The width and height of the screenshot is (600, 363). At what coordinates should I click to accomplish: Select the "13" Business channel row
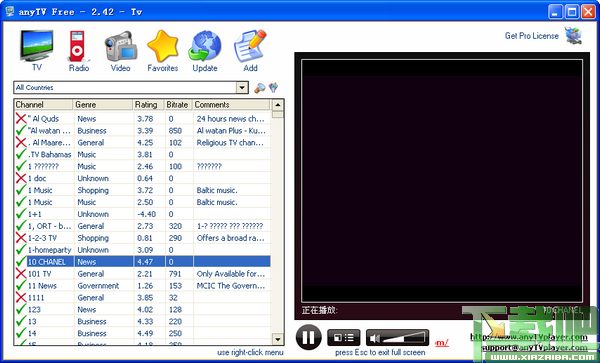pyautogui.click(x=142, y=321)
